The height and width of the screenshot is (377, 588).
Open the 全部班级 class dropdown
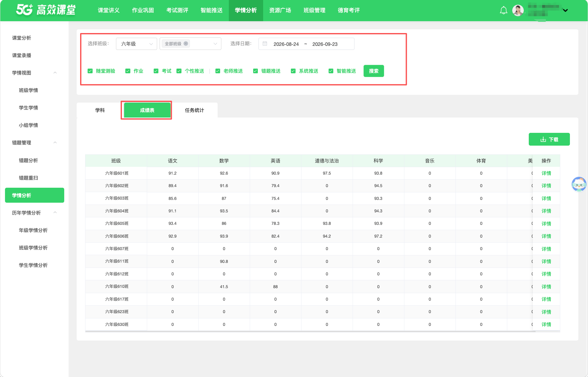pyautogui.click(x=190, y=44)
